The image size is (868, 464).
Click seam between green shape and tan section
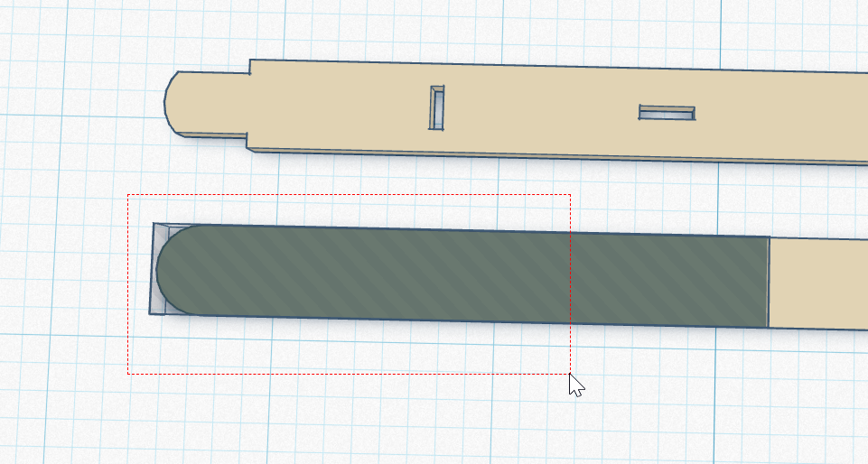[768, 283]
